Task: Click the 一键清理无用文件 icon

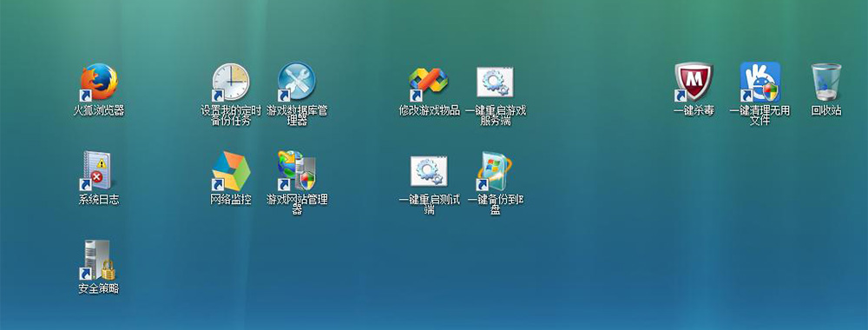Action: click(760, 82)
